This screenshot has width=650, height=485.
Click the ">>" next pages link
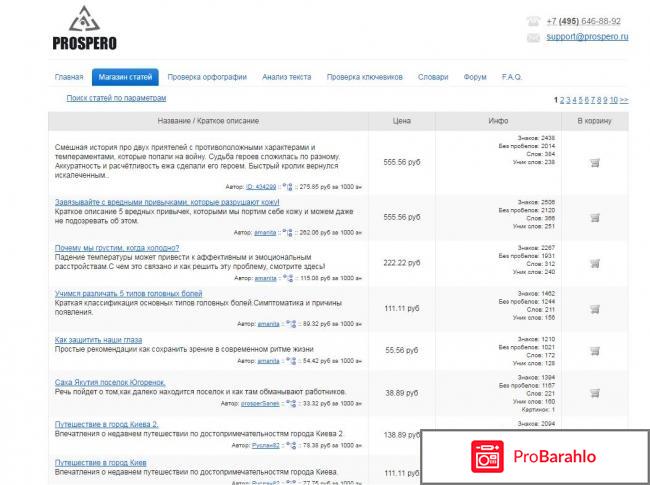coord(624,99)
